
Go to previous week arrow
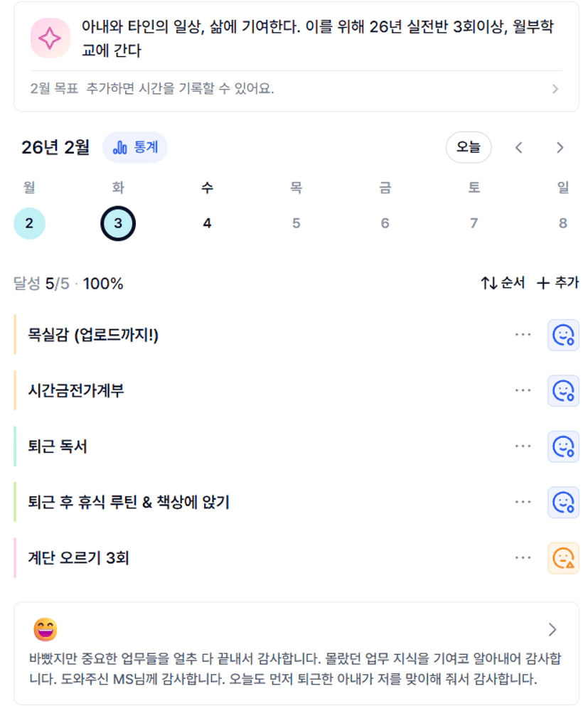519,147
